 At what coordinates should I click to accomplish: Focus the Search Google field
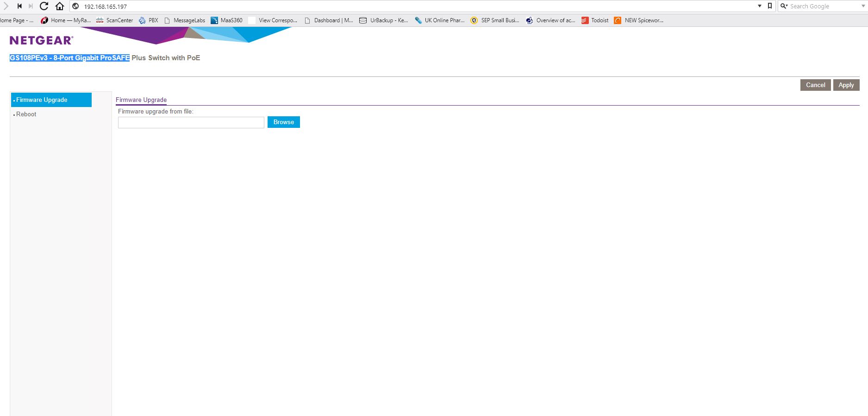(824, 6)
